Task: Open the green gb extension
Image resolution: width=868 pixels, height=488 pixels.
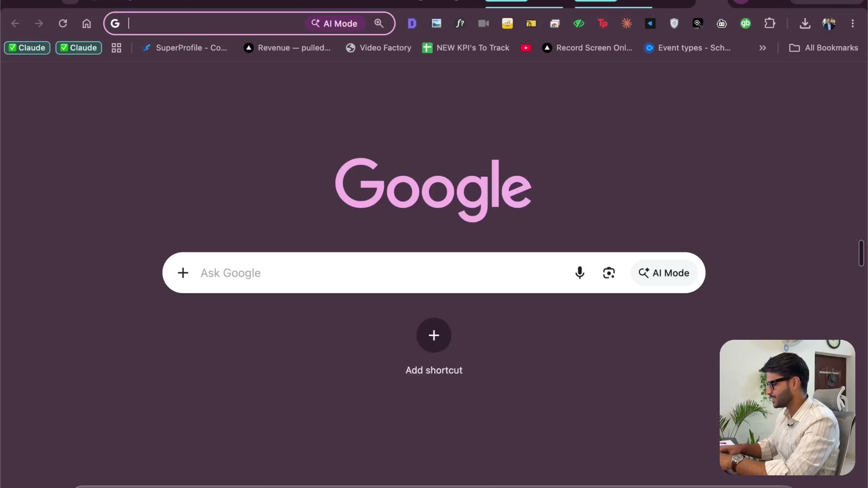Action: tap(745, 23)
